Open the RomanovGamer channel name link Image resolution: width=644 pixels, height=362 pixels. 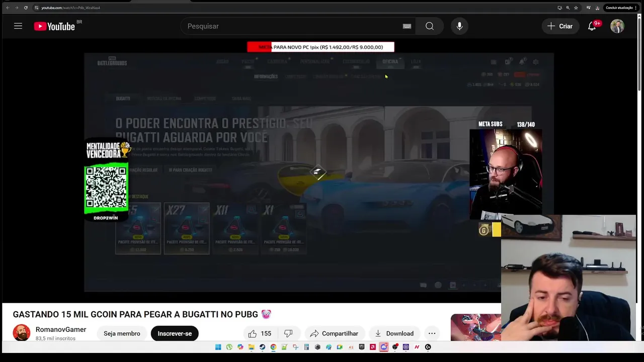[61, 329]
